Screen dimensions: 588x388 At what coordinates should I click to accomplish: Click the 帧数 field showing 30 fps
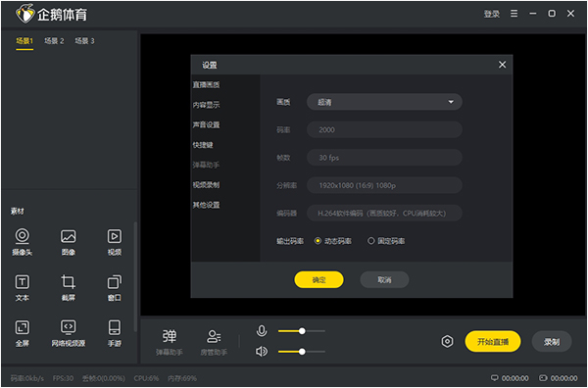384,158
